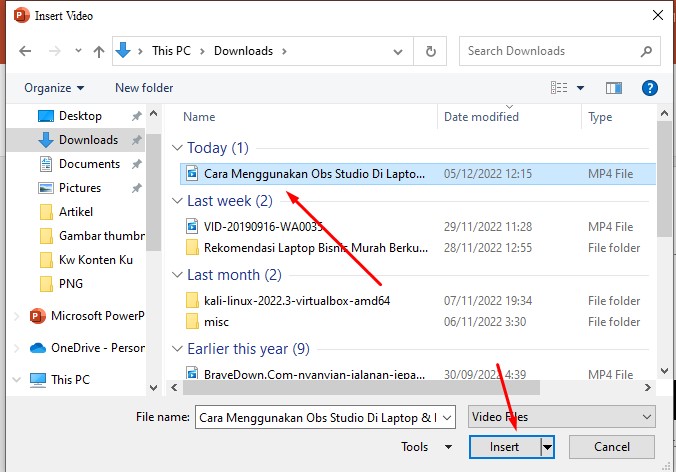Open the Organize menu

(54, 88)
